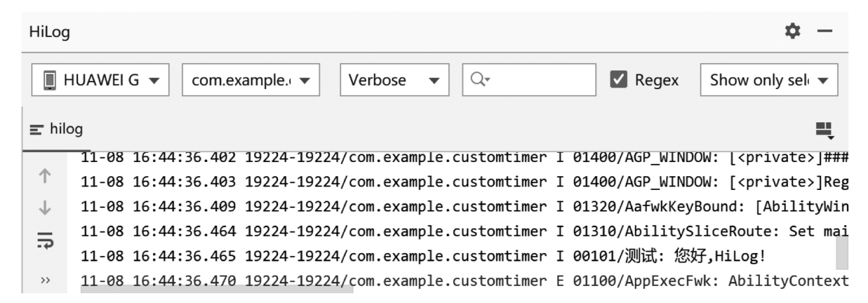Click the layout icon in hilog tab
This screenshot has height=303, width=868.
pyautogui.click(x=826, y=130)
